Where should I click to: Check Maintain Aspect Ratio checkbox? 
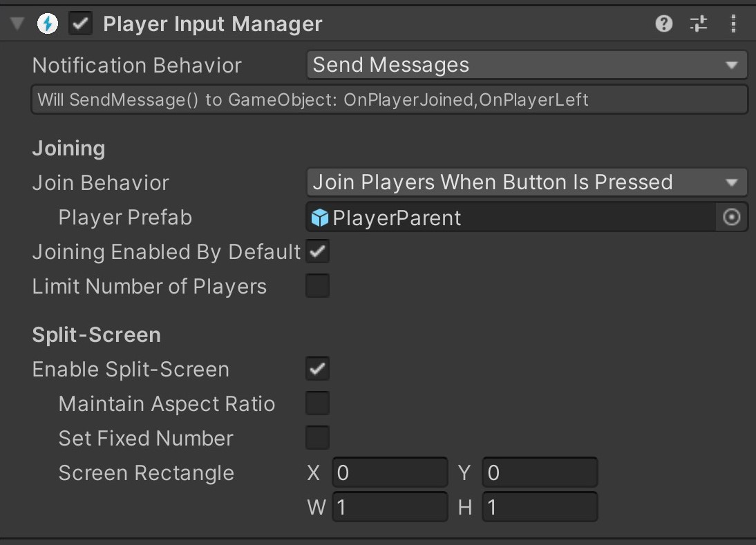[x=318, y=403]
